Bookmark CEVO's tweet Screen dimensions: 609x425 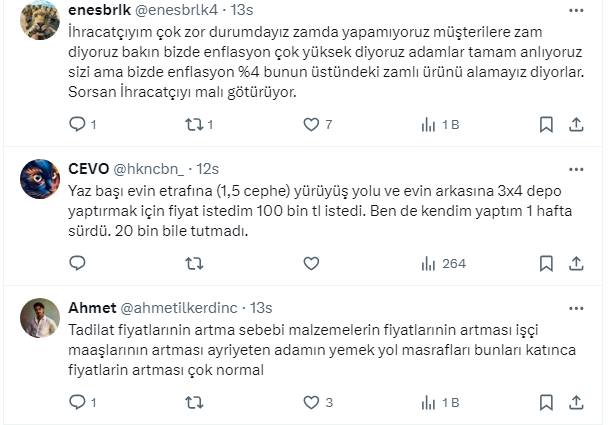point(546,264)
